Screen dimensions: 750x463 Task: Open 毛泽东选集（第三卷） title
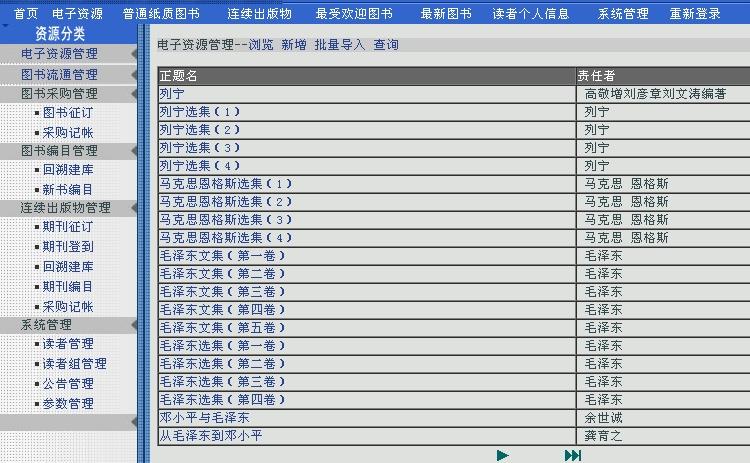click(222, 382)
